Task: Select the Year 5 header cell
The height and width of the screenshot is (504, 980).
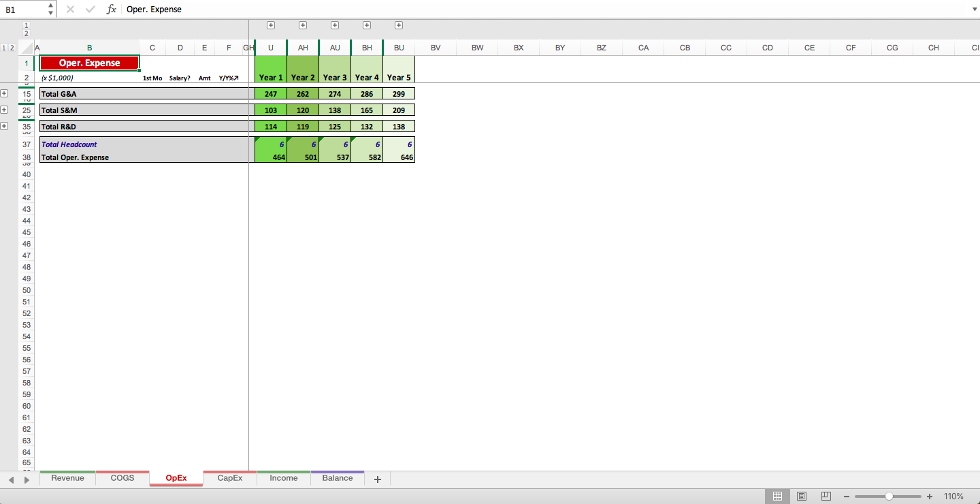Action: [x=399, y=77]
